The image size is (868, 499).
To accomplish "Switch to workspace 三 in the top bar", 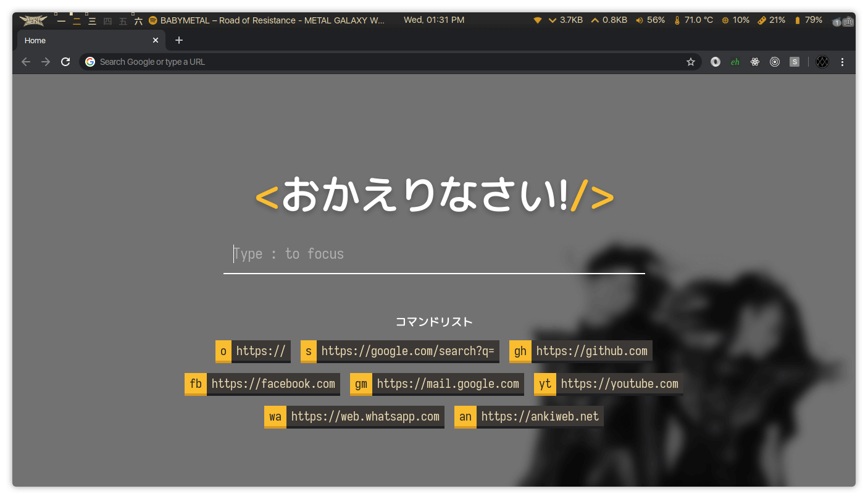I will pyautogui.click(x=91, y=20).
